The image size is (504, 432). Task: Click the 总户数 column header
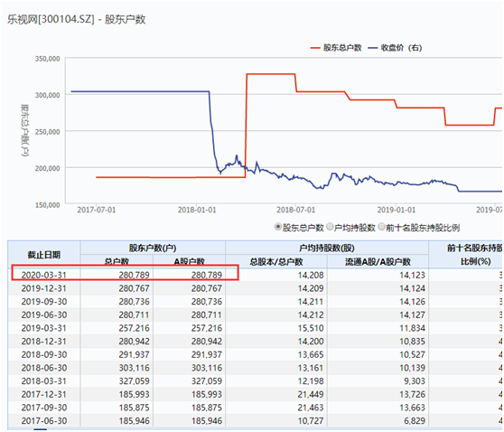(117, 261)
